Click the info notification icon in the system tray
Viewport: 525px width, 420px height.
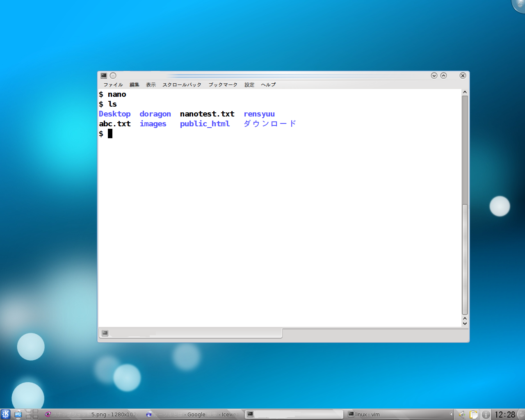pos(486,414)
